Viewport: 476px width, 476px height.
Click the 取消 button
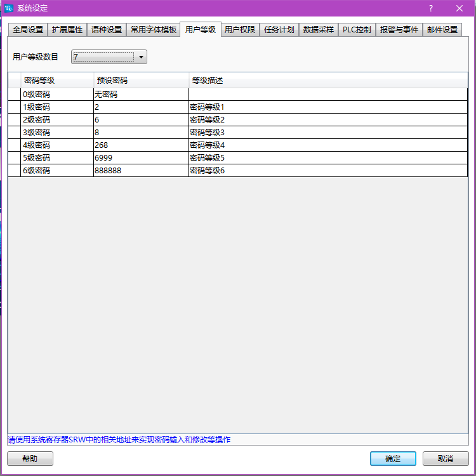446,458
